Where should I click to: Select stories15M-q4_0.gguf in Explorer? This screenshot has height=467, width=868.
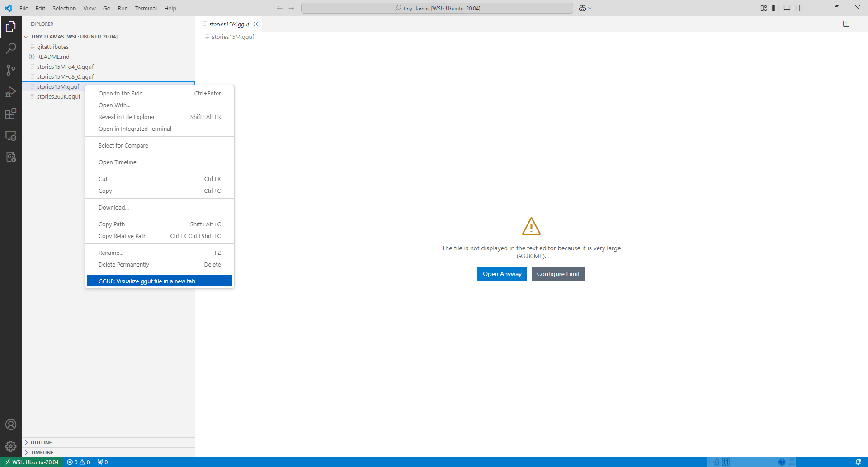pyautogui.click(x=108, y=67)
